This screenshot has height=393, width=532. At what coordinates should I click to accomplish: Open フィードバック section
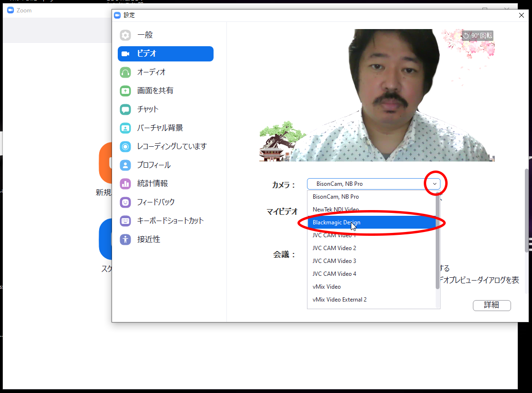pyautogui.click(x=165, y=202)
